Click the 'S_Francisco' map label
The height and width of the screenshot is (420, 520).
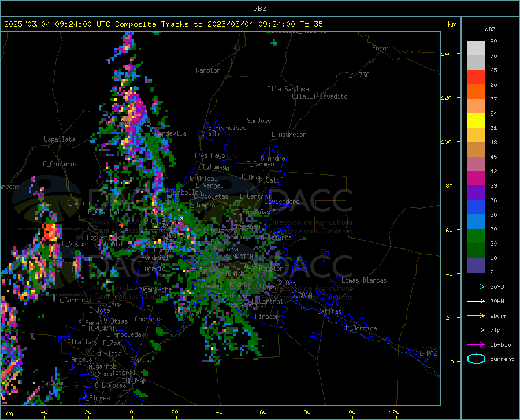[x=227, y=128]
